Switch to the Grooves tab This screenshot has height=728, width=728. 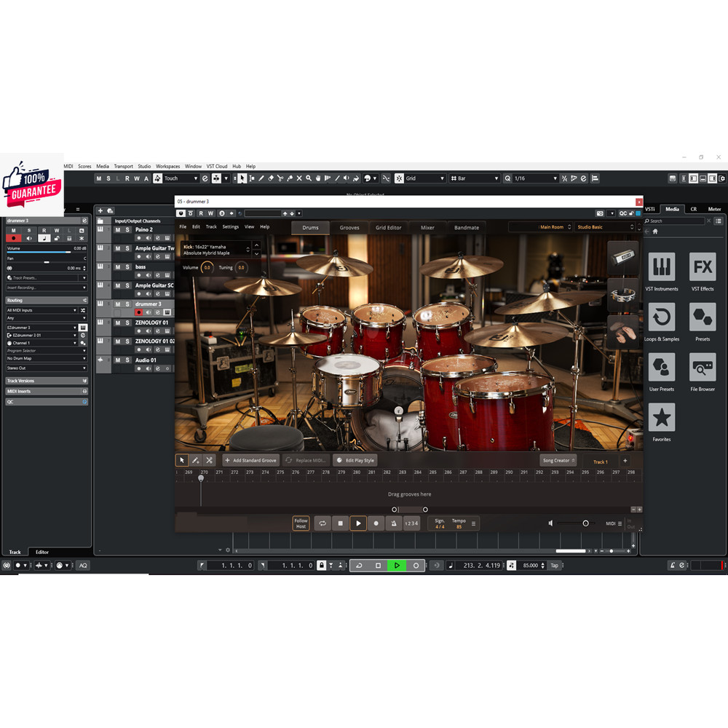(349, 227)
